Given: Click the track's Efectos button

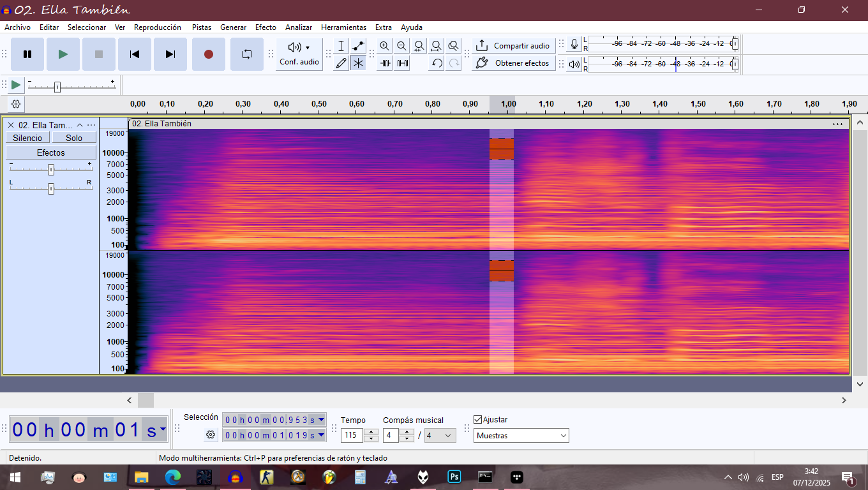Looking at the screenshot, I should click(x=51, y=152).
